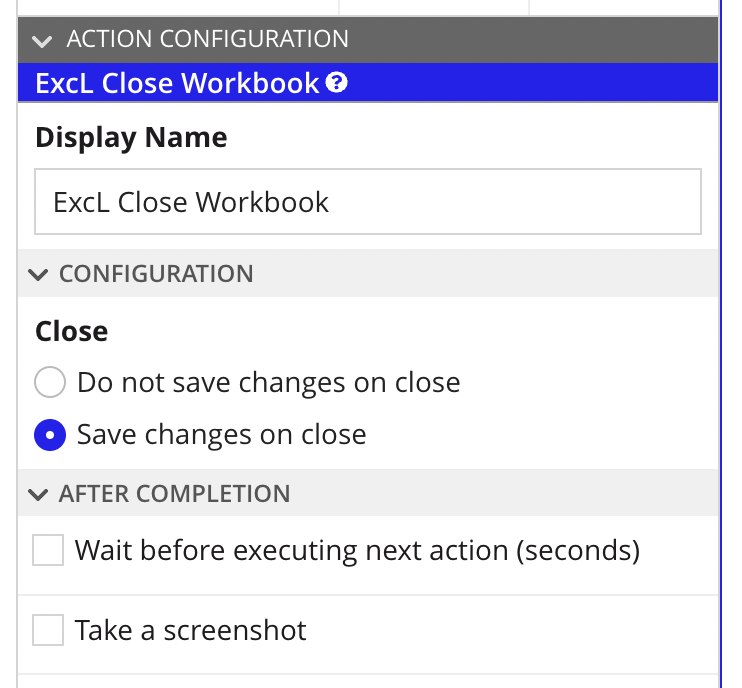The image size is (742, 688).
Task: Collapse the Configuration section chevron
Action: [38, 274]
